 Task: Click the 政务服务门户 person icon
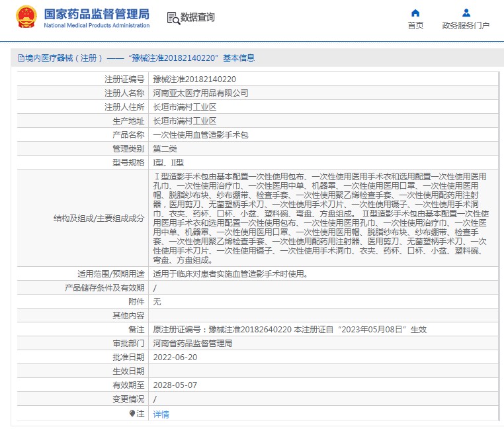point(466,13)
